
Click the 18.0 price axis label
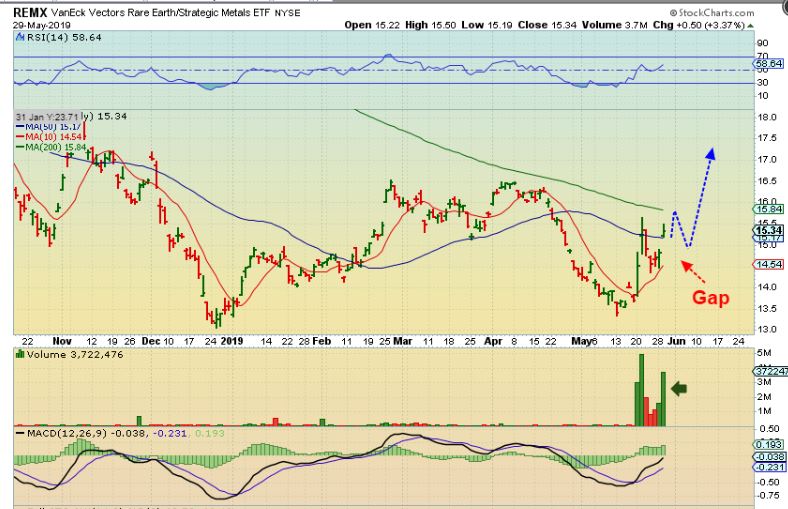pos(767,117)
